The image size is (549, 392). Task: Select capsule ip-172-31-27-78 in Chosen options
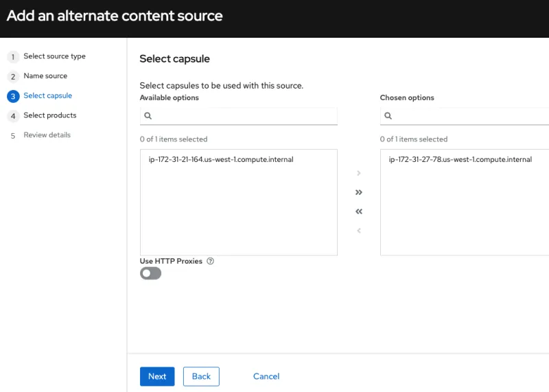point(460,160)
